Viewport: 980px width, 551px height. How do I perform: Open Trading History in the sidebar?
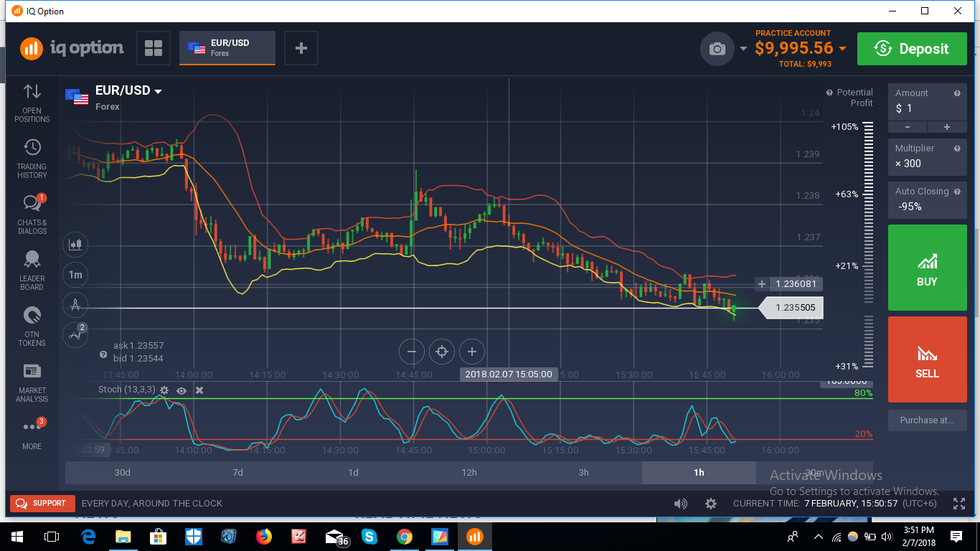32,159
